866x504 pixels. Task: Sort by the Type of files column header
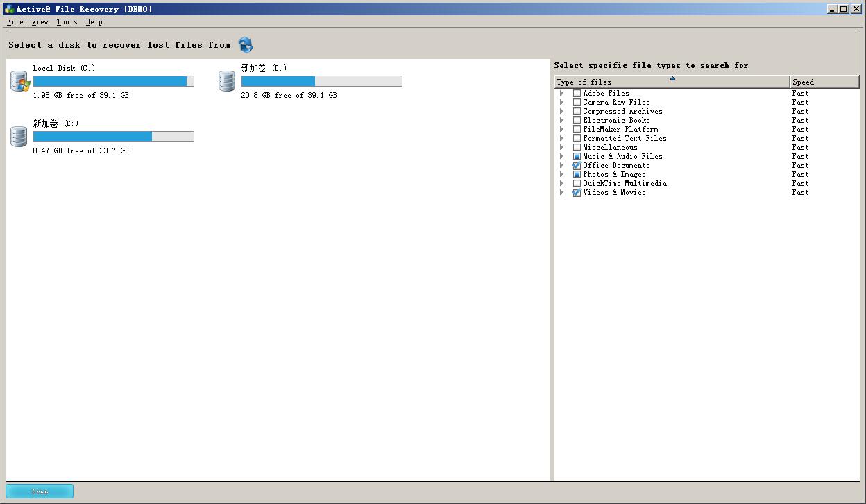672,82
